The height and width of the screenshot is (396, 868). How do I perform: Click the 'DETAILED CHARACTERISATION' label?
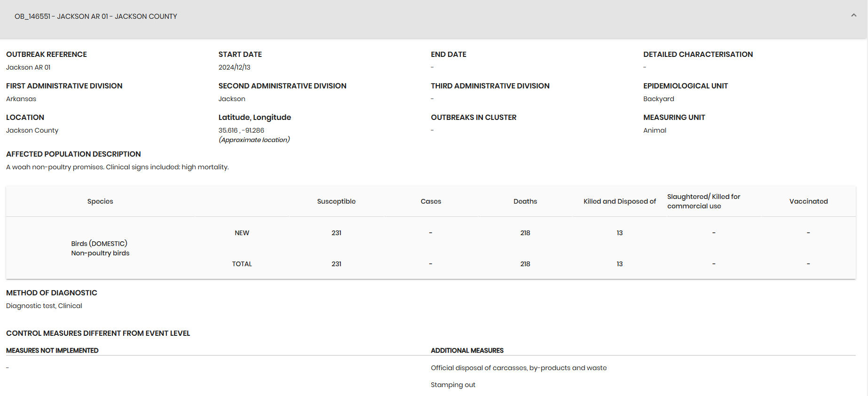(698, 54)
